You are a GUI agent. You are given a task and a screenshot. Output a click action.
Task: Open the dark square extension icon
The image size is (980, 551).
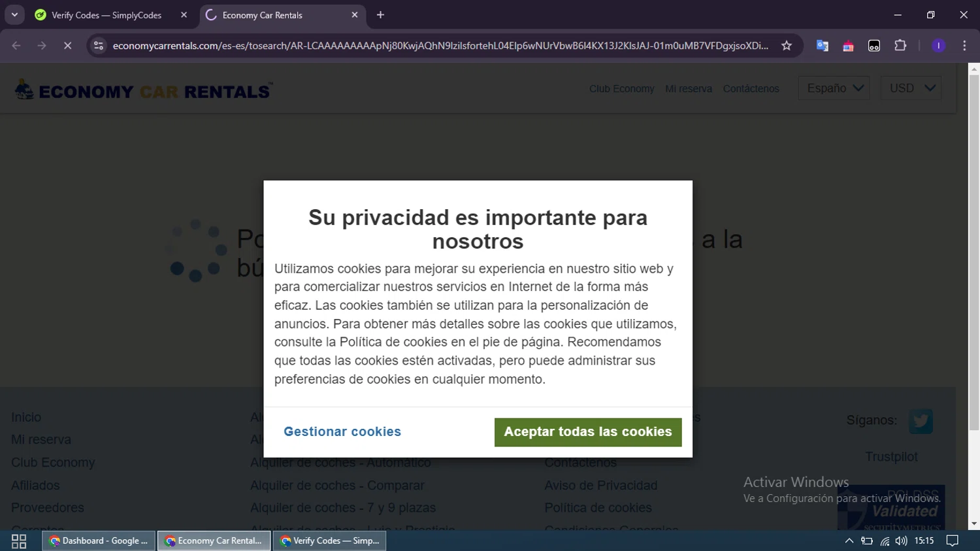pyautogui.click(x=874, y=46)
